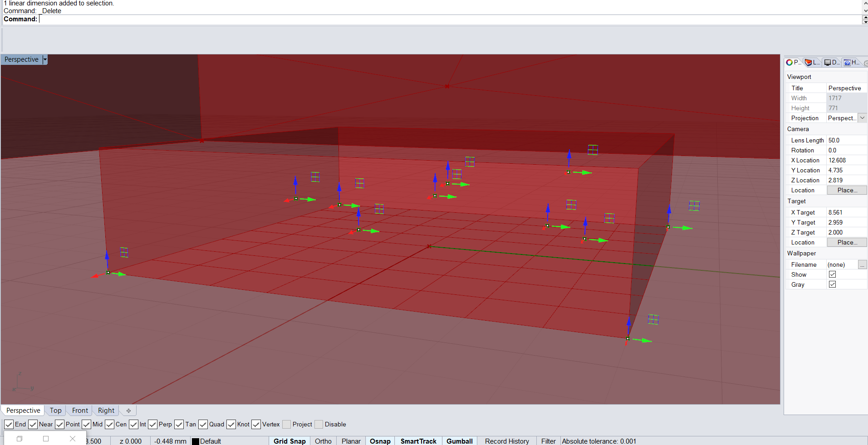Switch to the Top viewport tab
This screenshot has height=445, width=868.
point(55,411)
